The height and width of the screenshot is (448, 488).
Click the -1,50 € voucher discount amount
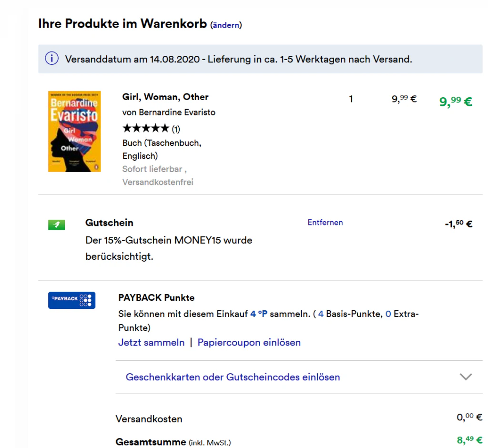458,224
